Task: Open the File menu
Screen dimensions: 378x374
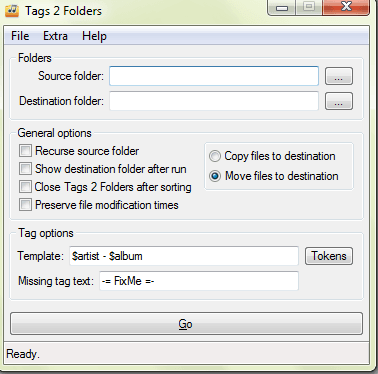Action: coord(20,36)
